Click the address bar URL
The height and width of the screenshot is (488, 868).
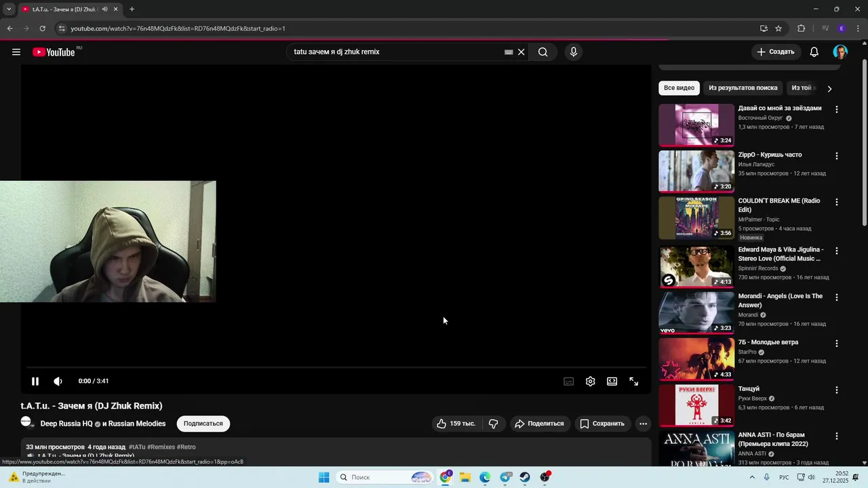coord(178,28)
